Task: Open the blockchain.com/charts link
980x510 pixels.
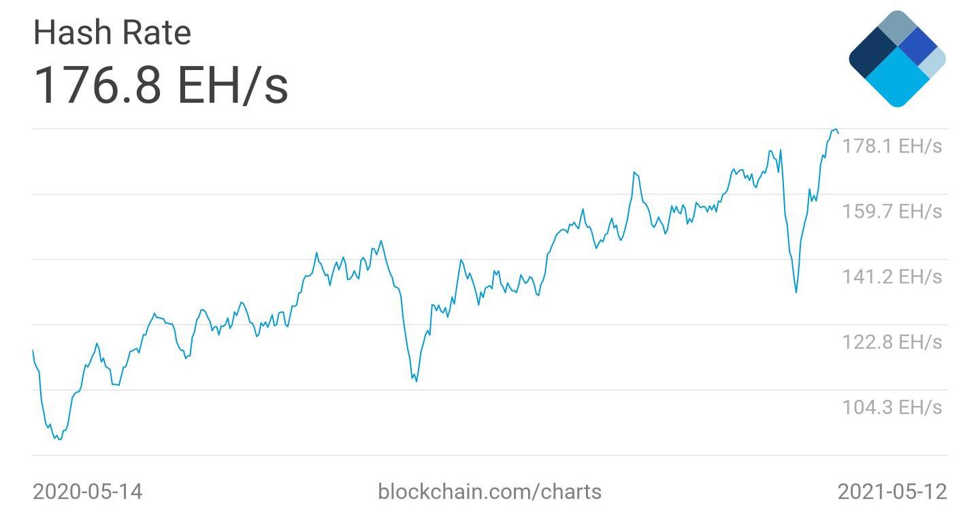Action: (x=489, y=491)
